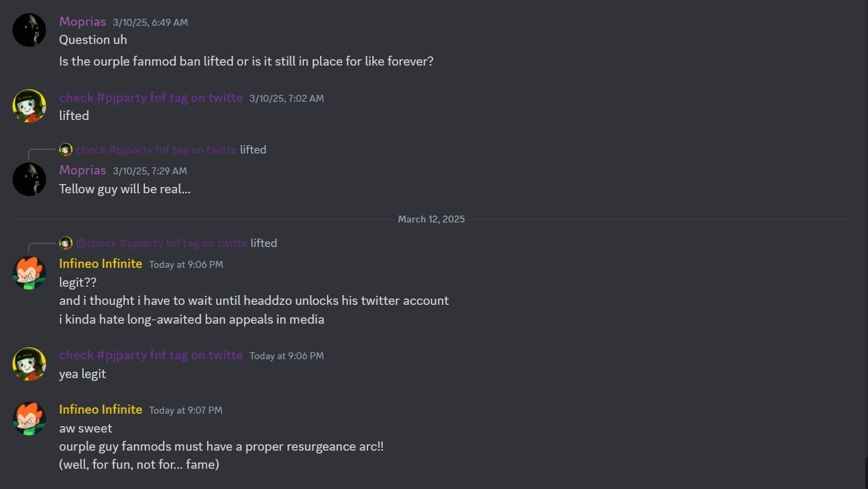868x489 pixels.
Task: Click small reply avatar above Moprias's 7:29 AM message
Action: [66, 149]
